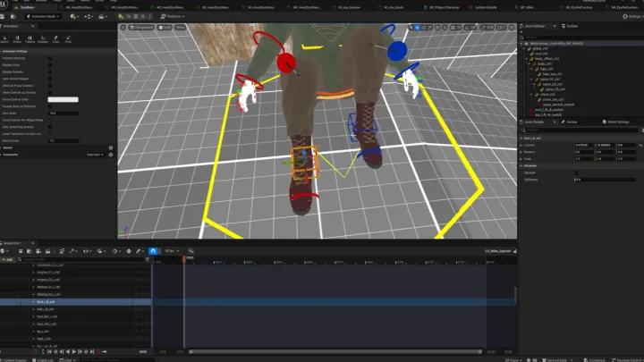Viewport: 644px width, 362px height.
Task: Expand the Location row in Anim Details
Action: (x=521, y=145)
